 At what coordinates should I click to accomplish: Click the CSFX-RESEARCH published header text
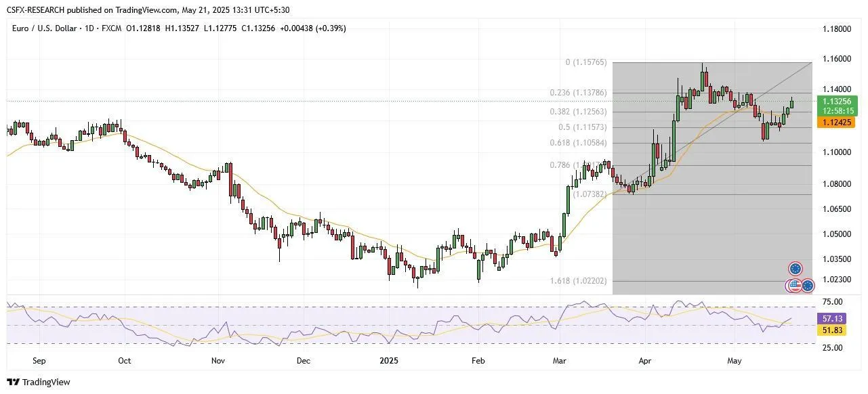pyautogui.click(x=147, y=9)
